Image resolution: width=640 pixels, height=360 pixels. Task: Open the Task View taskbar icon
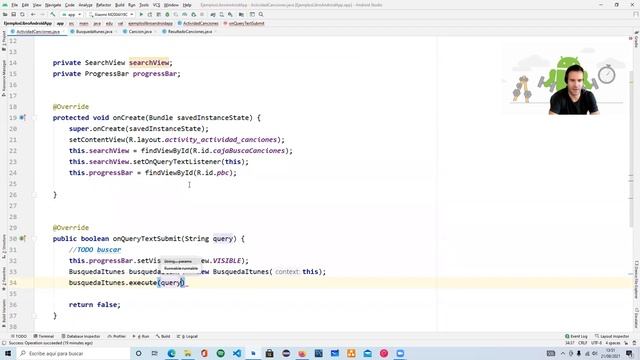[x=155, y=353]
